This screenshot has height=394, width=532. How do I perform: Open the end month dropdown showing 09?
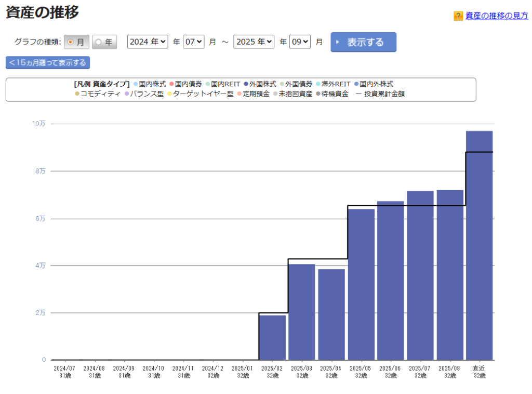click(x=300, y=42)
